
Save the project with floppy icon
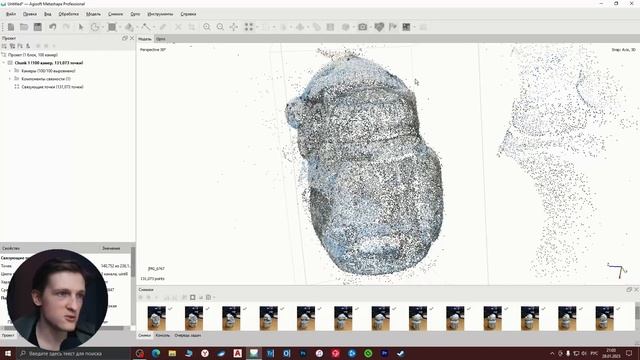pos(38,27)
